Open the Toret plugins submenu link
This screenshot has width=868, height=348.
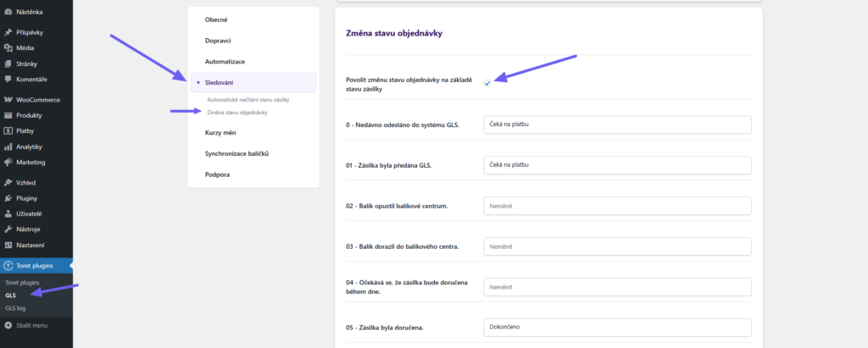pos(22,283)
